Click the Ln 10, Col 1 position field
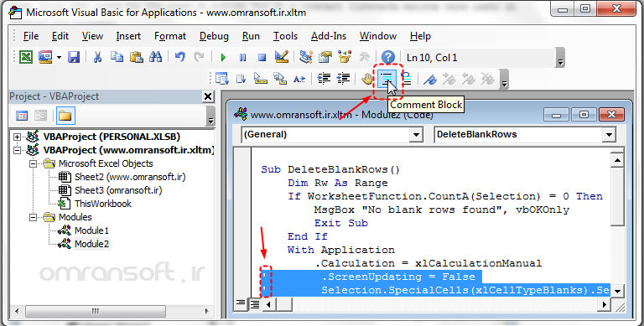Image resolution: width=644 pixels, height=326 pixels. click(479, 58)
